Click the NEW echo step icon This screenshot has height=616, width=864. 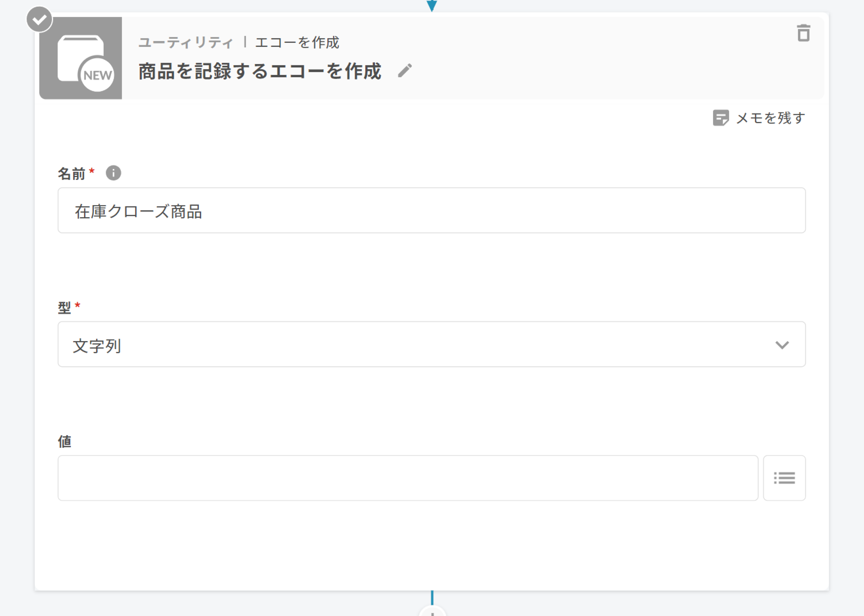pyautogui.click(x=81, y=58)
